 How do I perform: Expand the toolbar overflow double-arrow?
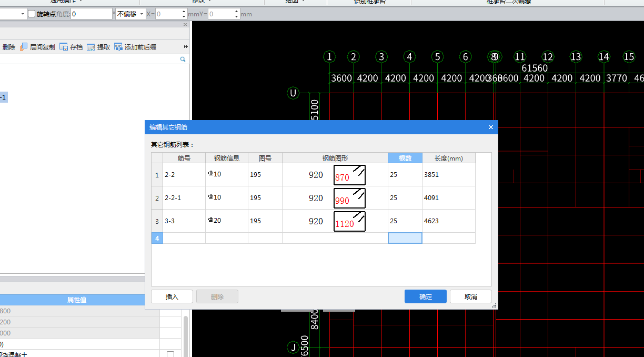(186, 47)
